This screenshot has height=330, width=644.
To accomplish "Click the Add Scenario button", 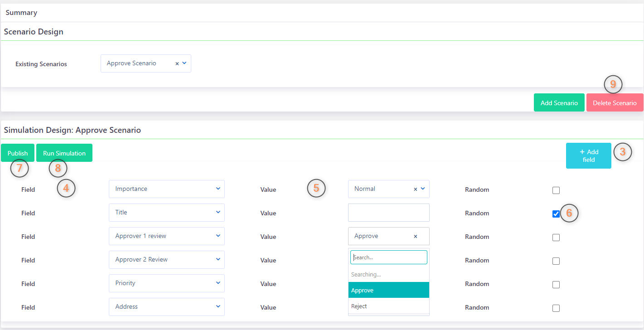I will tap(559, 103).
